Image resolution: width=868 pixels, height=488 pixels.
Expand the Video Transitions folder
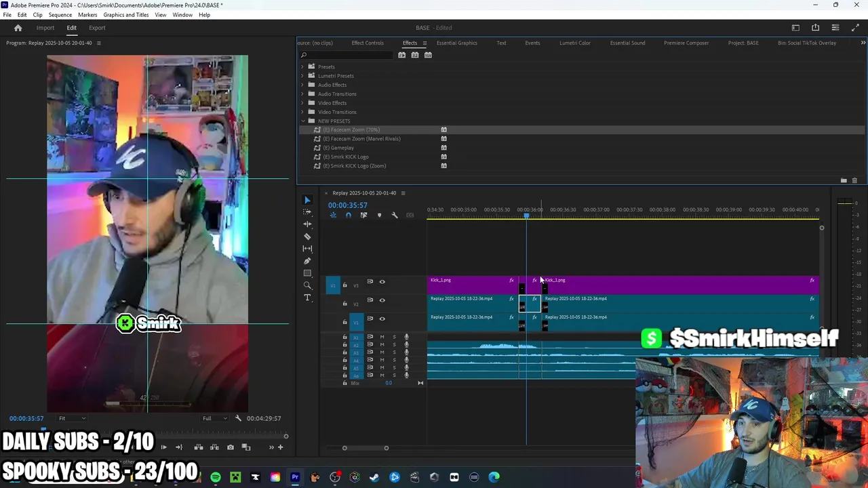pyautogui.click(x=302, y=112)
